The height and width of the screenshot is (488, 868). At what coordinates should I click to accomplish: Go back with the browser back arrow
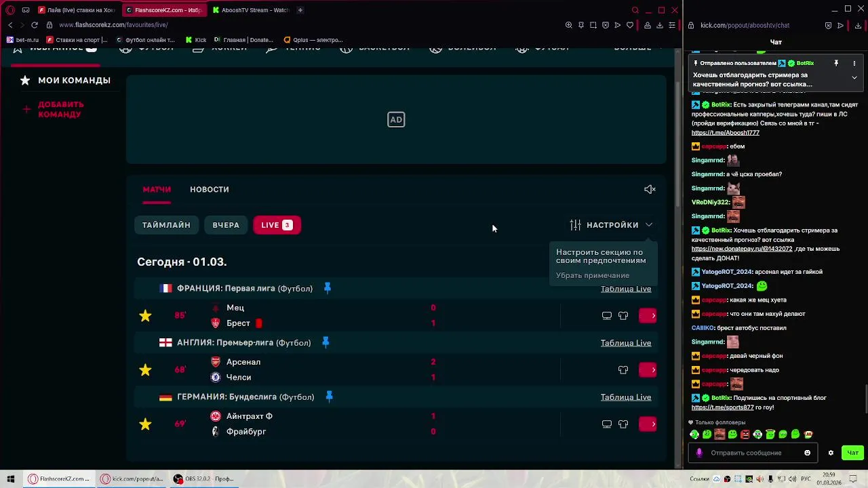coord(10,25)
